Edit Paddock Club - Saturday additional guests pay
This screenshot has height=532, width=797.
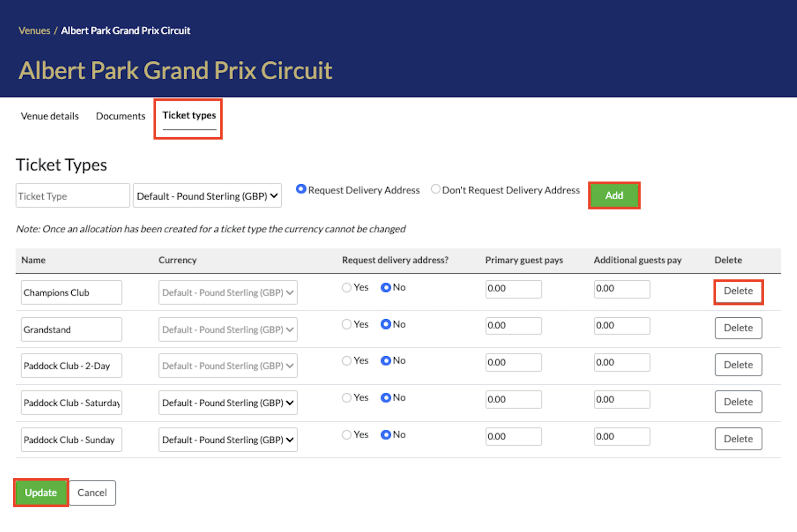click(622, 399)
